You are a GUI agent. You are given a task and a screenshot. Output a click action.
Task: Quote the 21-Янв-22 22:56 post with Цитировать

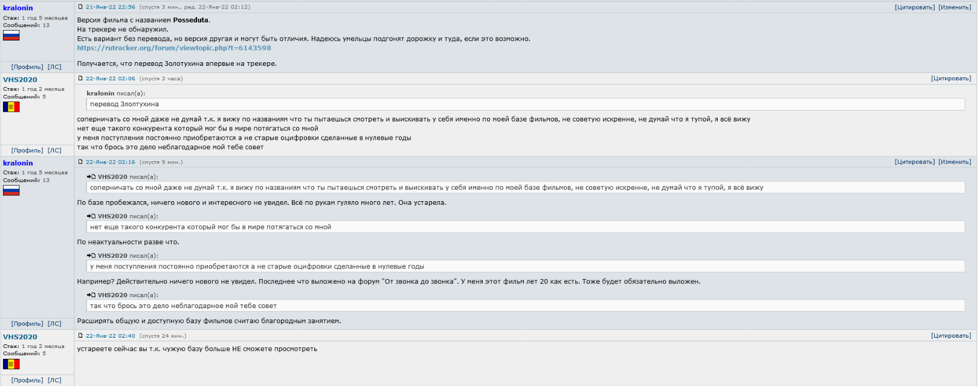(x=914, y=7)
